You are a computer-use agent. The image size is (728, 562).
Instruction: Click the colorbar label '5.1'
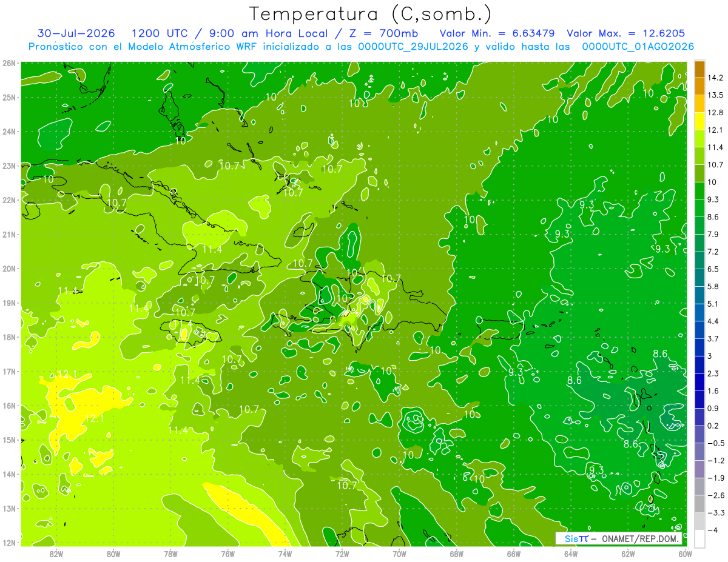(714, 304)
